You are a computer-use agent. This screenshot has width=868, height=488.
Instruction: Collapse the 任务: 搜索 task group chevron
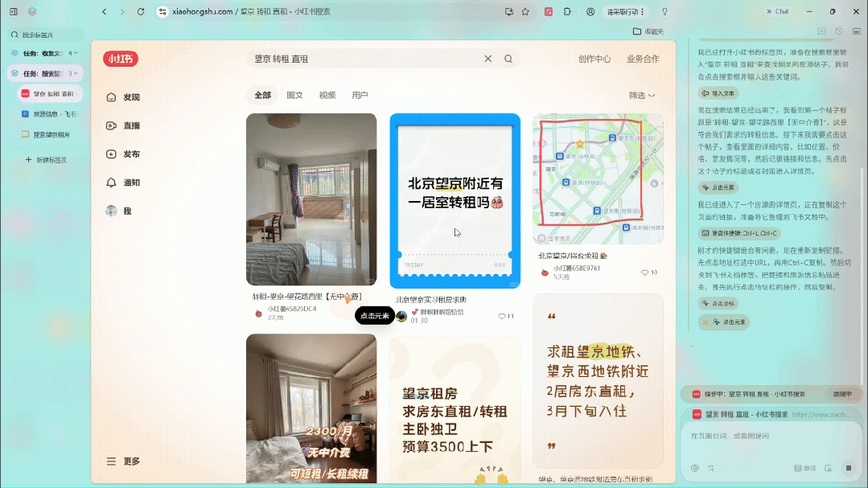click(76, 74)
